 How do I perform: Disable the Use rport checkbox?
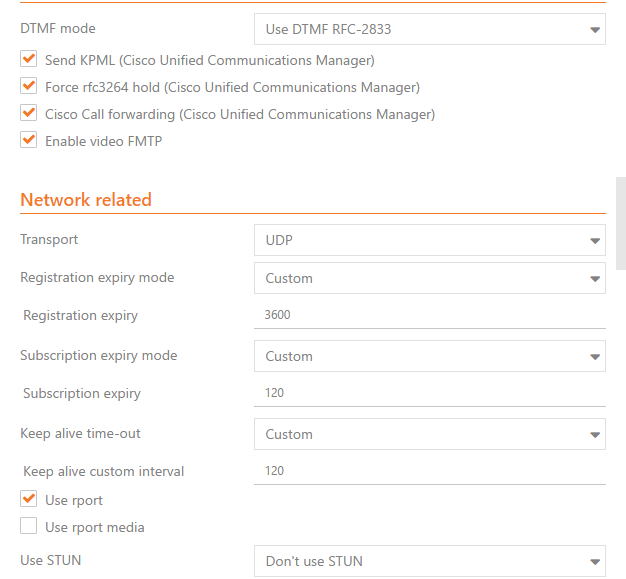point(29,500)
